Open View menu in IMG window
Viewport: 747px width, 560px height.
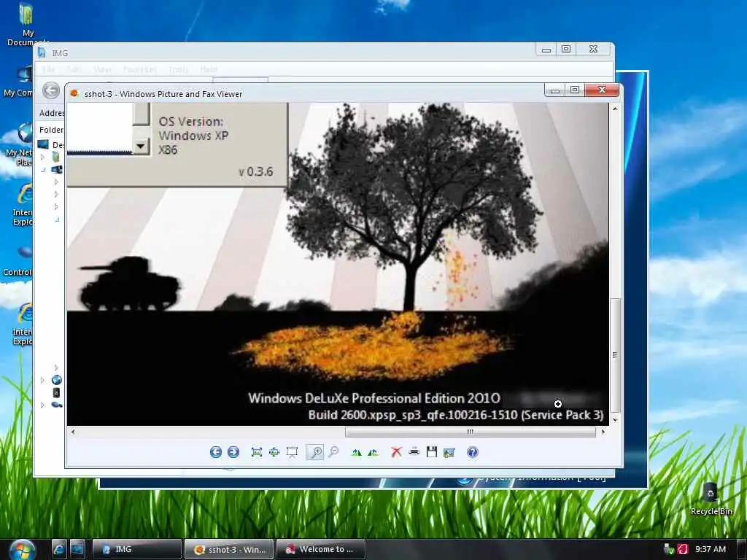click(x=102, y=69)
